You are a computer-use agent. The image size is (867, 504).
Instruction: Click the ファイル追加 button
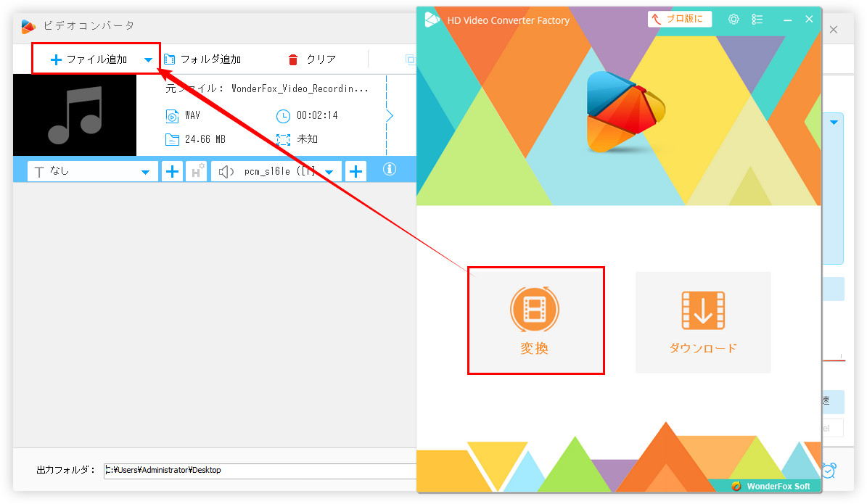(x=89, y=59)
